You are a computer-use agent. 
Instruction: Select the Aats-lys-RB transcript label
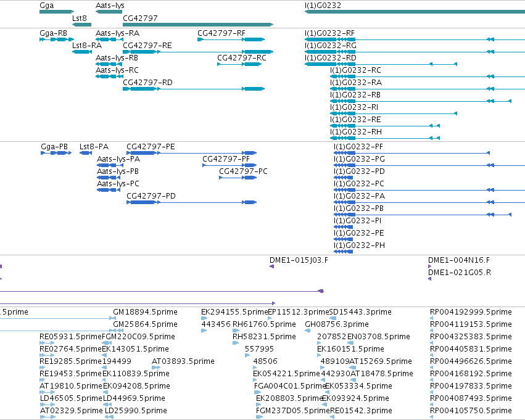(117, 58)
